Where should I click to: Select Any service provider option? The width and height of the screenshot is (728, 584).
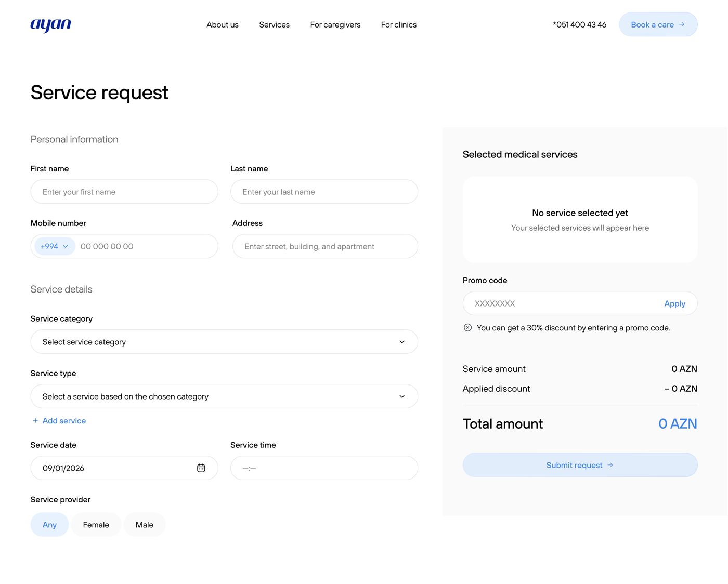coord(49,525)
